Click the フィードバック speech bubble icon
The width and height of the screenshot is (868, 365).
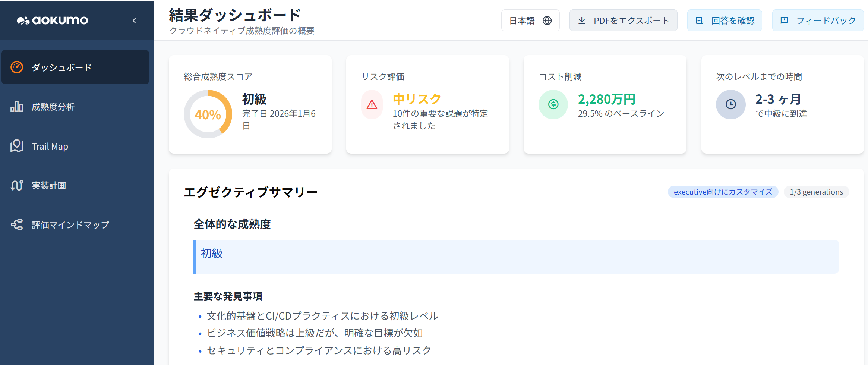pyautogui.click(x=785, y=20)
